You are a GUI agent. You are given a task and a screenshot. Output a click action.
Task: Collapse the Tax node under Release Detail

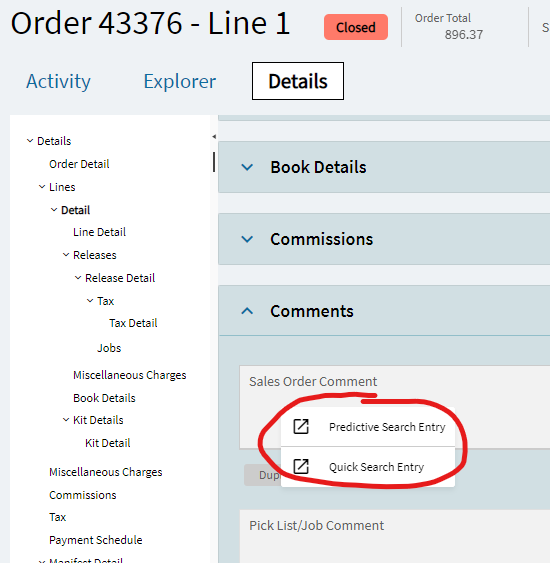click(90, 301)
